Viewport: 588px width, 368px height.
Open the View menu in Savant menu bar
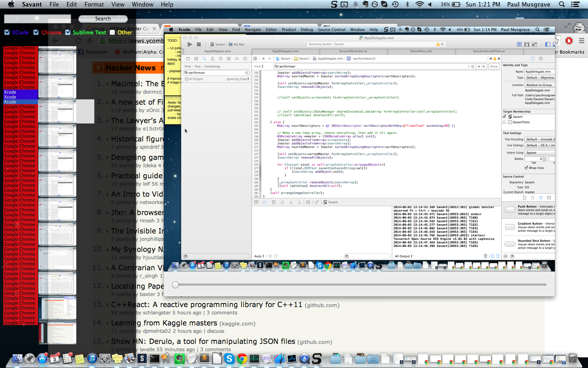coord(118,4)
